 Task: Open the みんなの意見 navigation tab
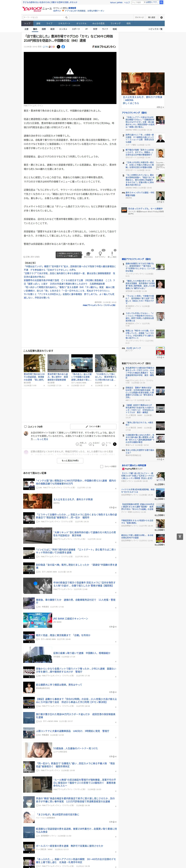click(98, 24)
